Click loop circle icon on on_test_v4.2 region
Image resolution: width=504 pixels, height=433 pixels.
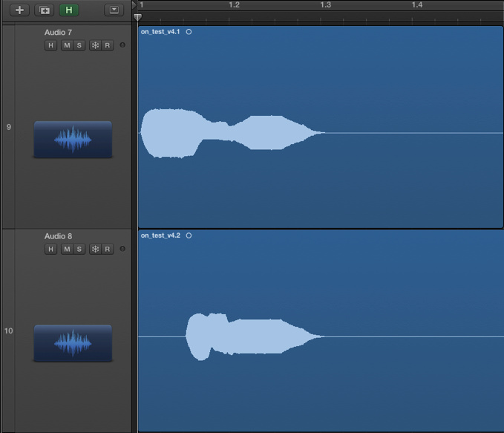point(189,235)
